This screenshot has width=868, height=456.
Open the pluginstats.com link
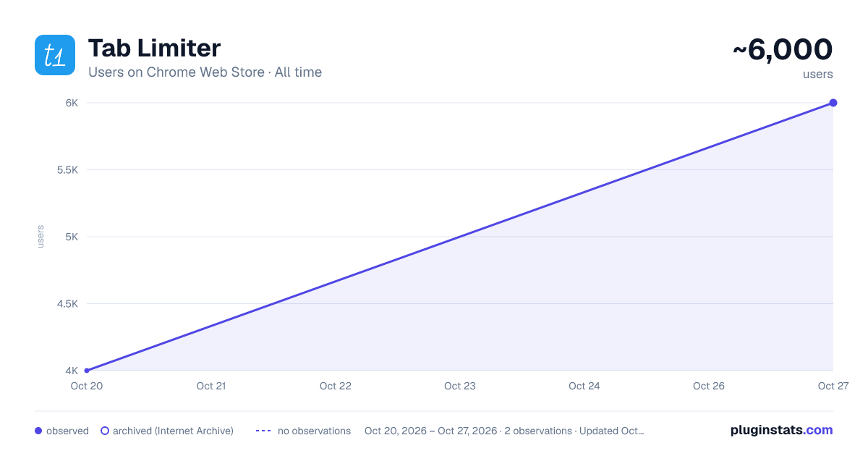[782, 430]
